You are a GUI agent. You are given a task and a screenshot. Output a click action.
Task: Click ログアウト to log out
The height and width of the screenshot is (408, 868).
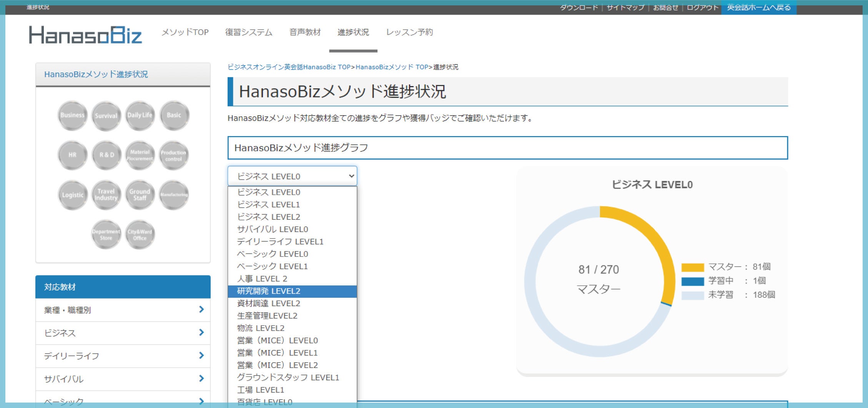point(702,7)
